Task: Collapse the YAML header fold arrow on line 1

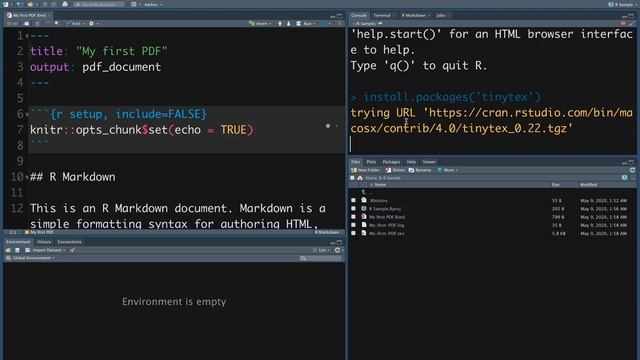Action: coord(27,36)
